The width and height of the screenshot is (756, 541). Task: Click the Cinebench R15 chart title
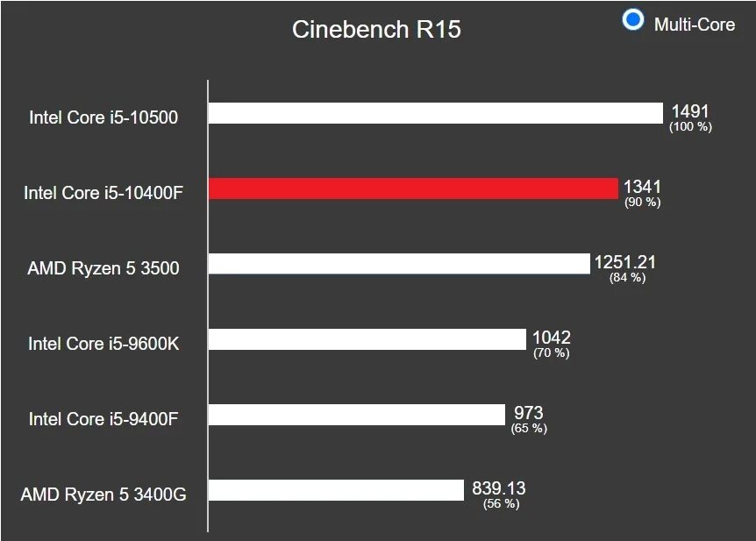[376, 30]
